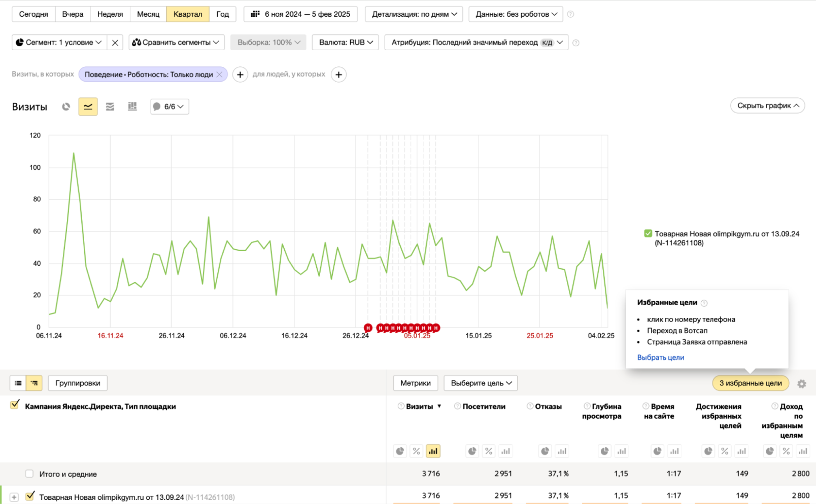Click Скрыть график button
The width and height of the screenshot is (816, 504).
(767, 105)
